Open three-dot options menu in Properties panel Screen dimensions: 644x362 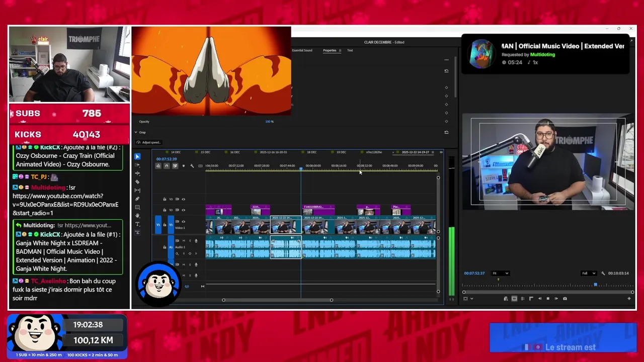(446, 60)
